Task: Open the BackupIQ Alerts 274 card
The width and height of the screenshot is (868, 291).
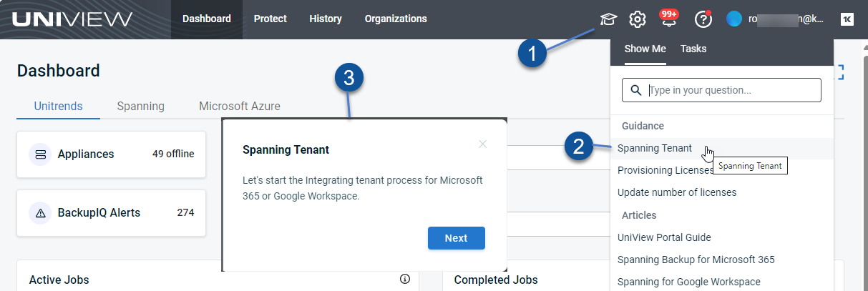Action: pos(112,213)
